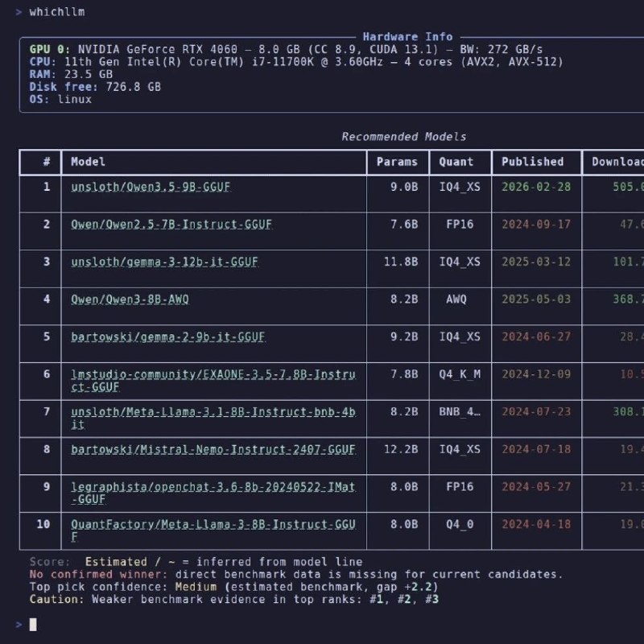Click the Quant column header

pos(456,162)
